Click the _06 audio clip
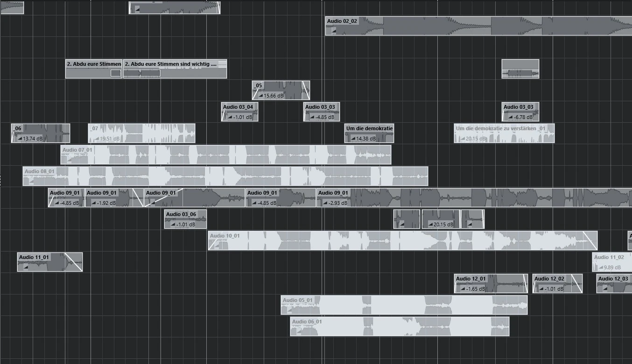The image size is (632, 364). [x=41, y=133]
